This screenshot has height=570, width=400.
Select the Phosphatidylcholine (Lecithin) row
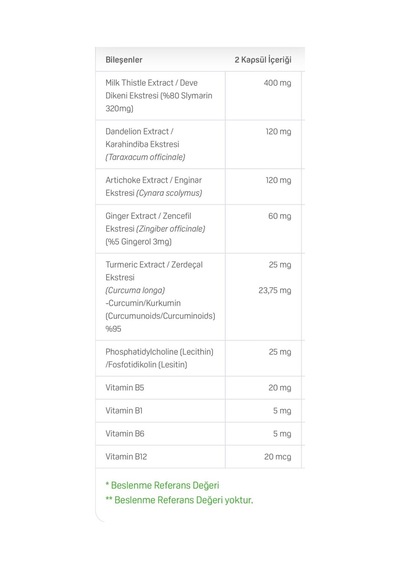coord(200,358)
